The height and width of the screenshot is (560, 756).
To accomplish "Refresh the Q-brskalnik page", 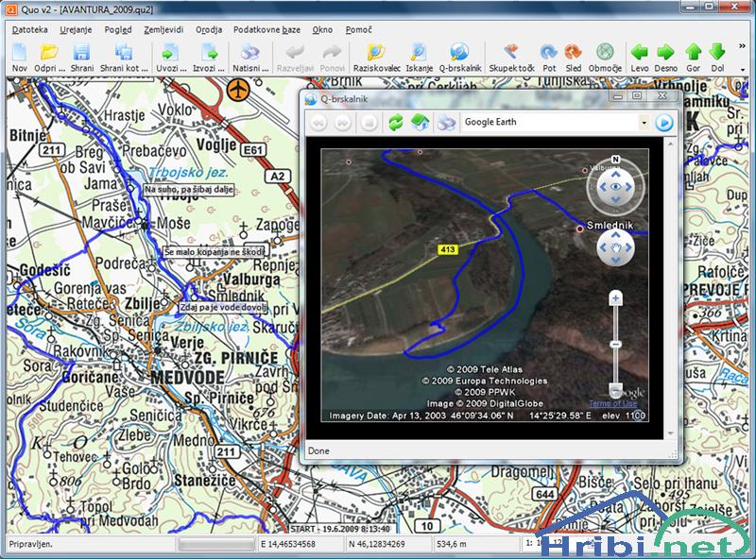I will pos(396,123).
